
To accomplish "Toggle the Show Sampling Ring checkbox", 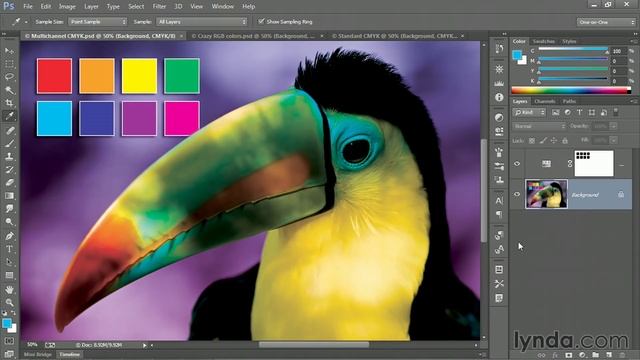I will pos(261,21).
